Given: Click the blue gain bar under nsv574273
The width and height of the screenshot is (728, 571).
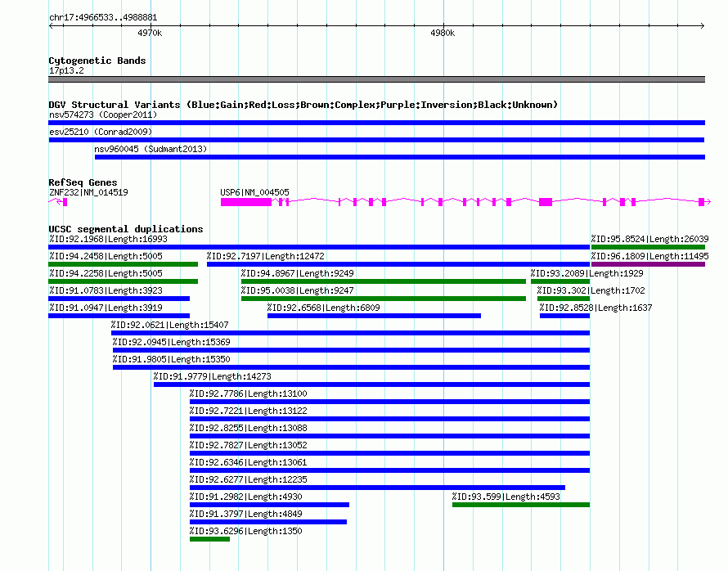Looking at the screenshot, I should coord(376,123).
